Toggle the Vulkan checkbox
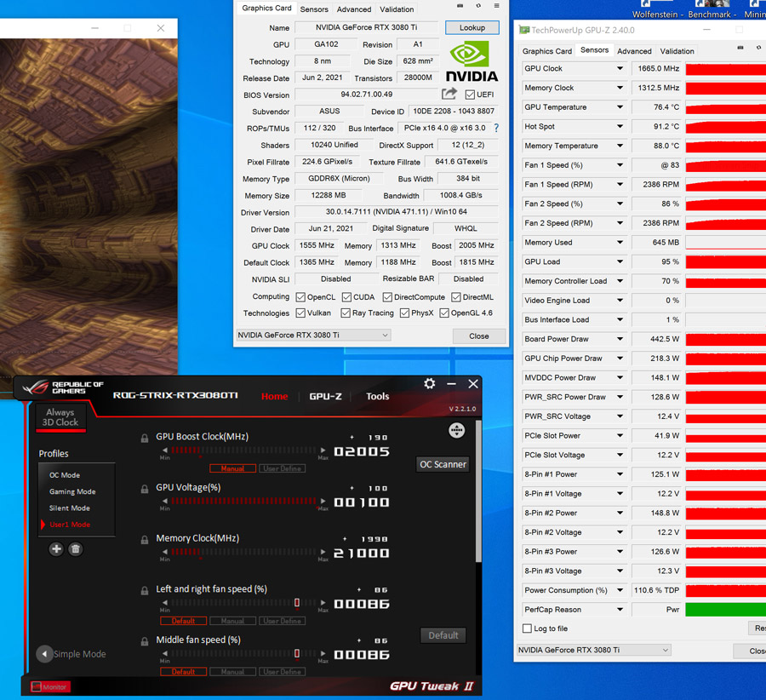The image size is (766, 700). tap(300, 313)
